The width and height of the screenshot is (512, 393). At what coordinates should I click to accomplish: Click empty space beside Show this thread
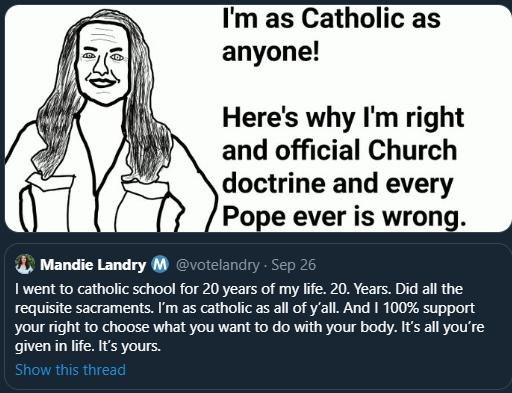click(x=300, y=370)
